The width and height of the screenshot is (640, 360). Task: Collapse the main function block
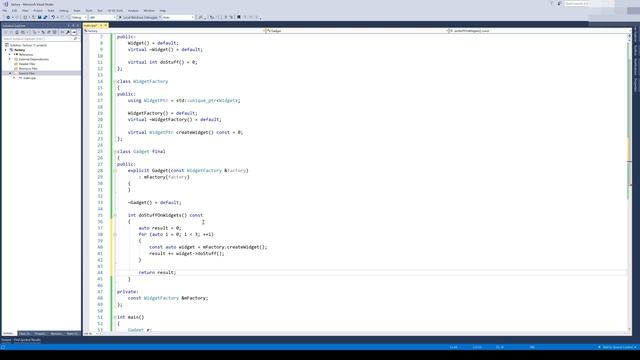(115, 317)
